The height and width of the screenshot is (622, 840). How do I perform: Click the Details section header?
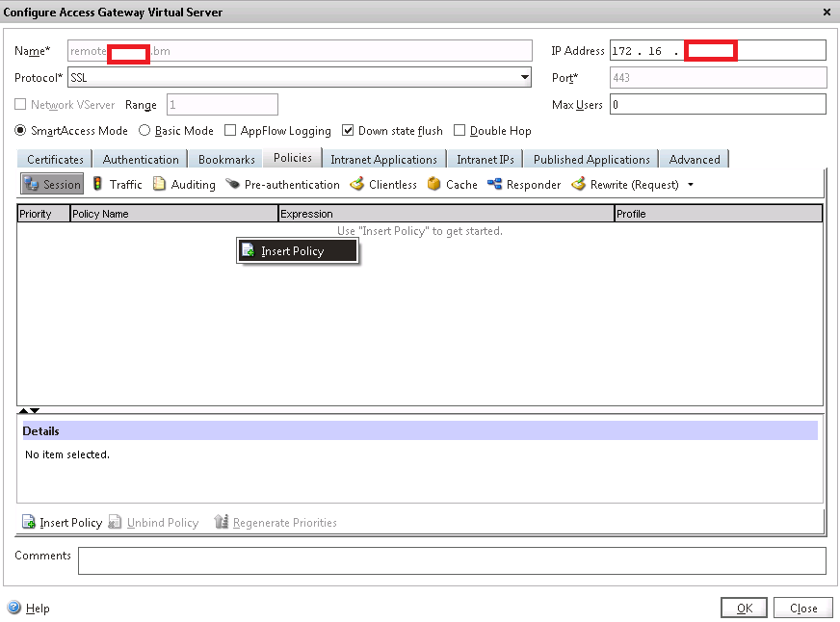[420, 430]
